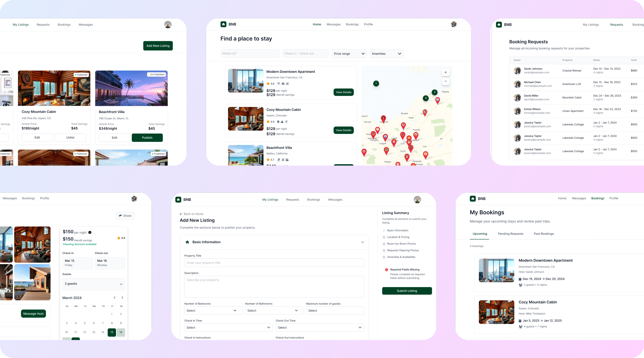Click the map zoom in plus button
Screen dimensions: 644x358
click(x=445, y=72)
